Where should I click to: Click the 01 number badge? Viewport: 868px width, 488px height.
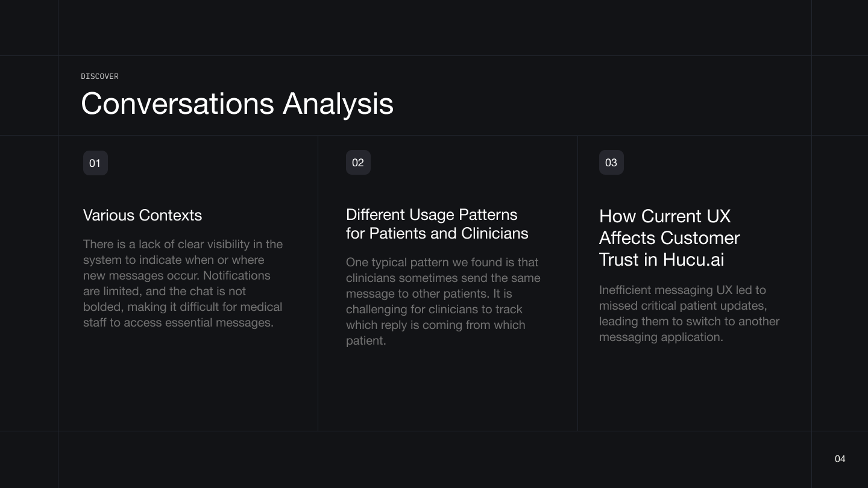coord(95,163)
